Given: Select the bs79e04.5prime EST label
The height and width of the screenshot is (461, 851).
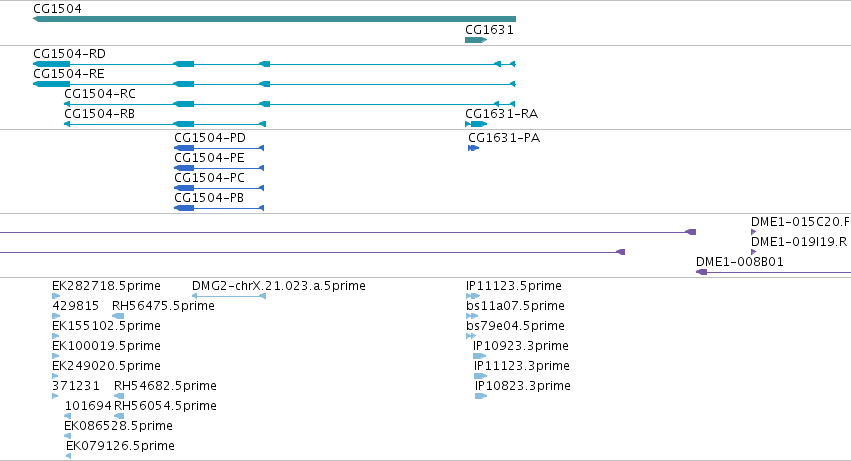Looking at the screenshot, I should pos(515,326).
